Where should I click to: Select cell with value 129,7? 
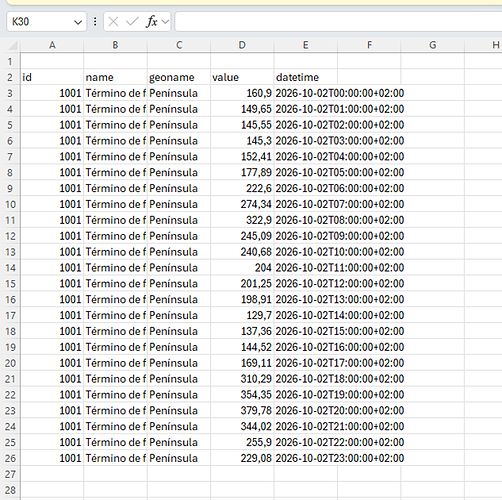pyautogui.click(x=242, y=315)
